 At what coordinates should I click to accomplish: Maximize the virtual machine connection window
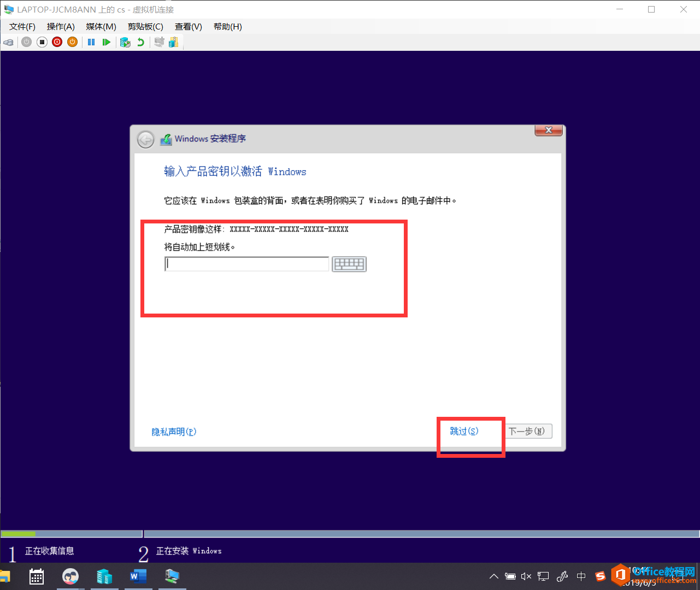click(651, 9)
